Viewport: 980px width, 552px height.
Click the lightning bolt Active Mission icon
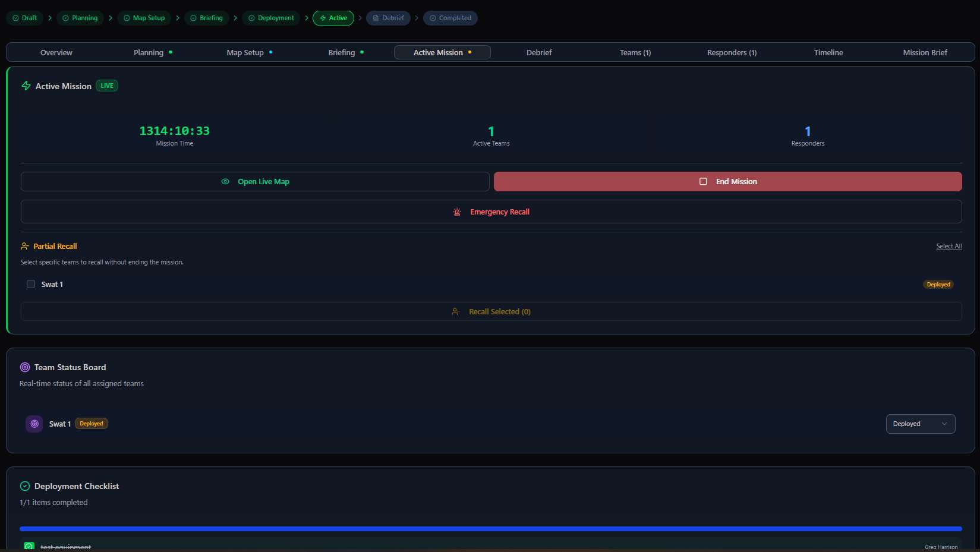point(26,86)
